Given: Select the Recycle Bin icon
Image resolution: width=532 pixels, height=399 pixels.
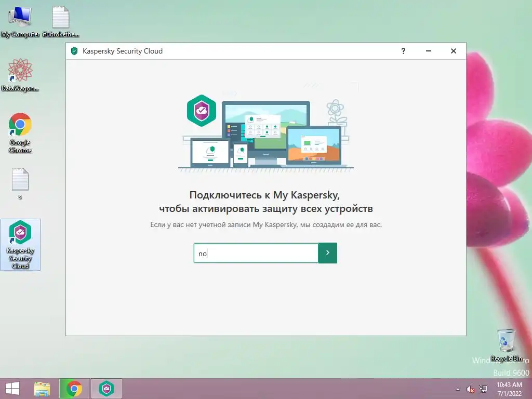Looking at the screenshot, I should [506, 345].
